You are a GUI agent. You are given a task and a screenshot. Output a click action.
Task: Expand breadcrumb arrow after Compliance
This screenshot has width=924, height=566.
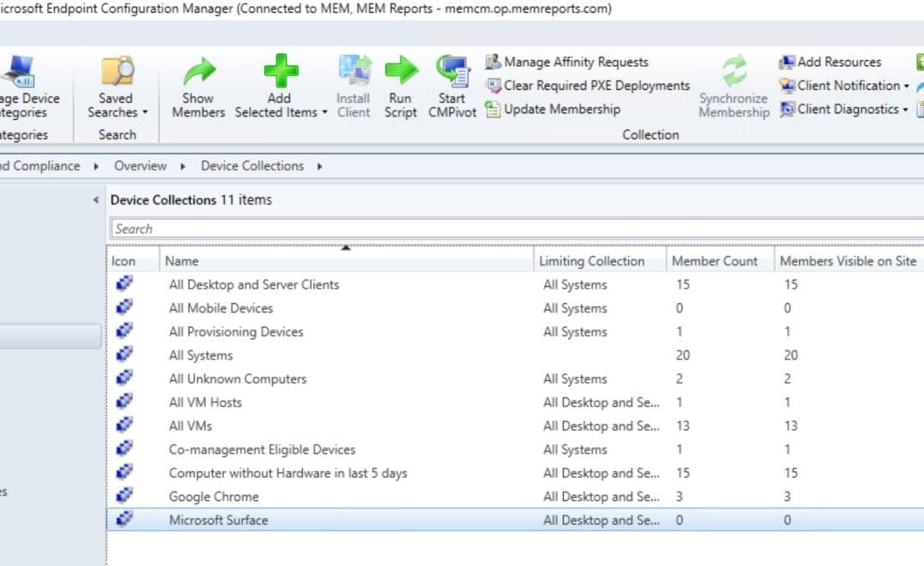coord(96,166)
